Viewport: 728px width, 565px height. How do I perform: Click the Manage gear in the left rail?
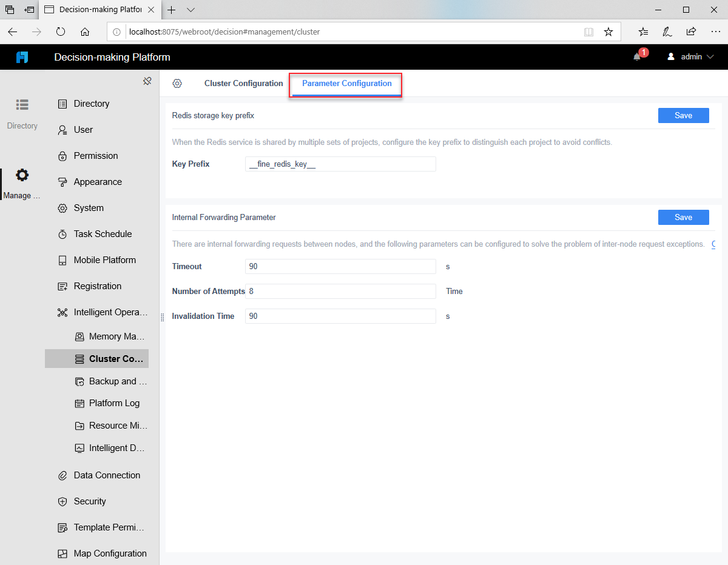[x=22, y=175]
